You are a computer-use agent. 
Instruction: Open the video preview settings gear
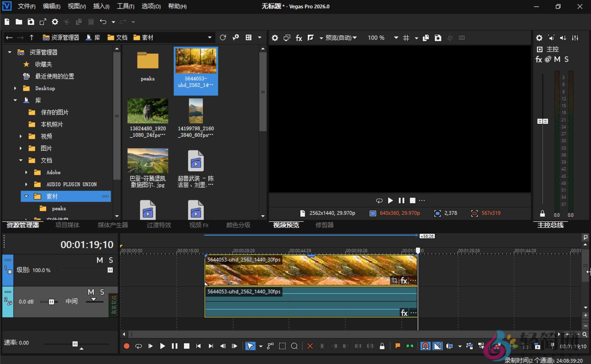point(275,38)
